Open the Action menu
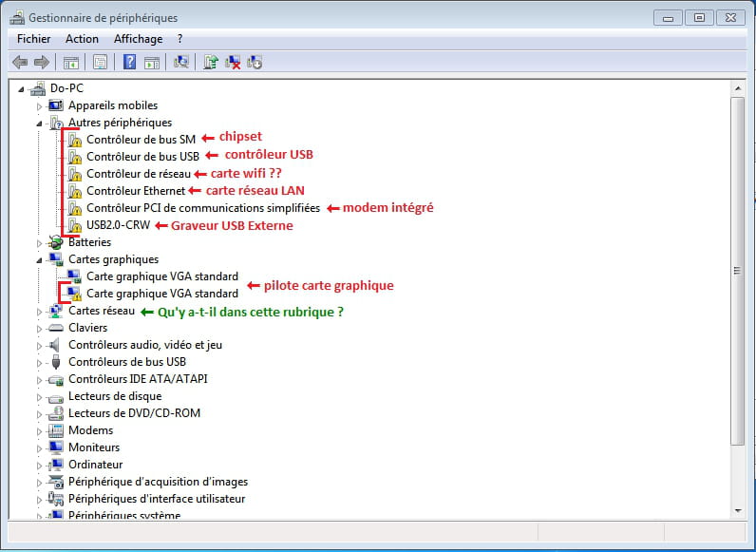This screenshot has height=552, width=756. 82,39
